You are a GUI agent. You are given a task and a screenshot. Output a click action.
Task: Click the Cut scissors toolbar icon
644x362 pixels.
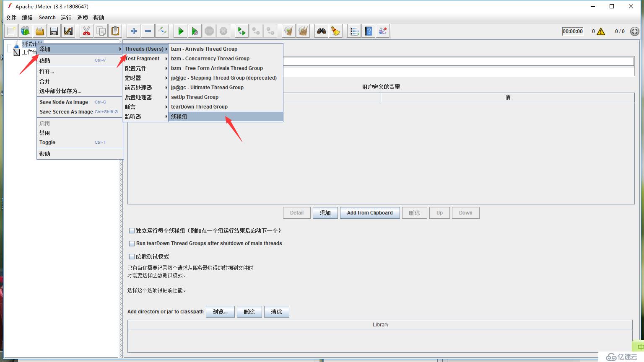point(87,31)
